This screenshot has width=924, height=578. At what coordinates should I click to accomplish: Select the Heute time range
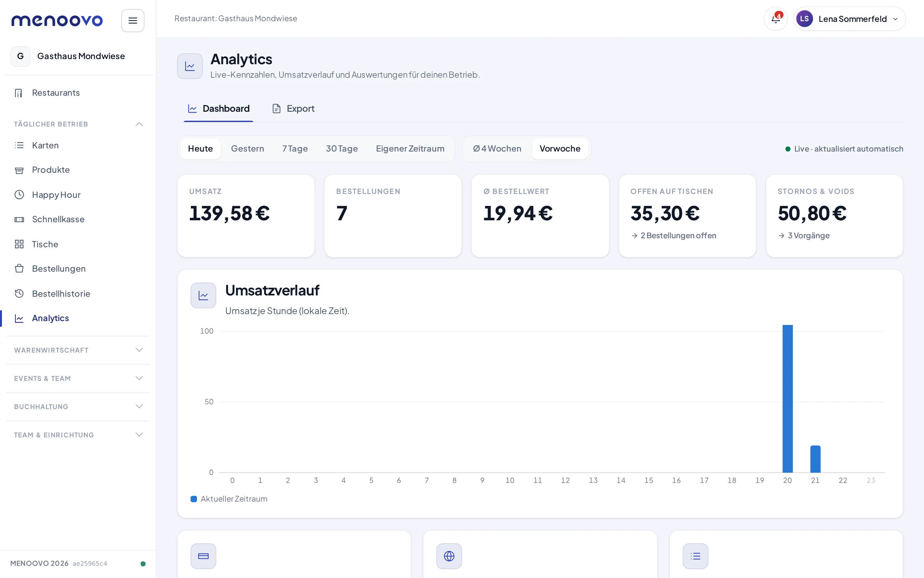(200, 149)
